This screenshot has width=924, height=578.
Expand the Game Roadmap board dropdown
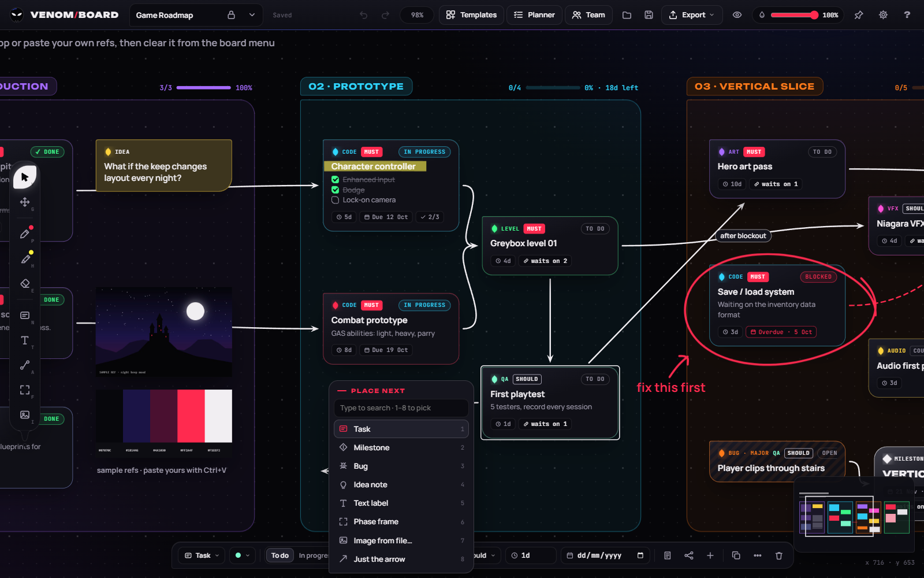(252, 15)
